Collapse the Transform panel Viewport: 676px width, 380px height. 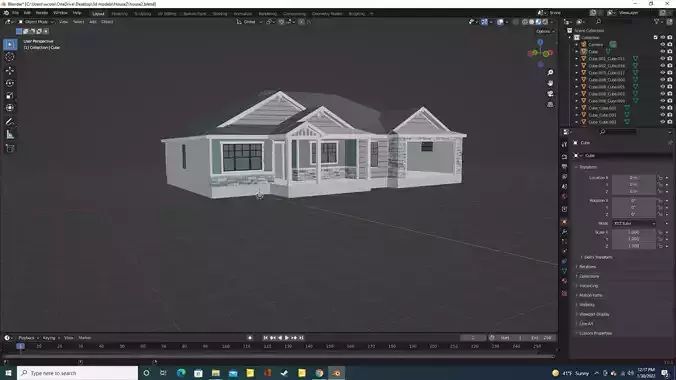coord(587,167)
